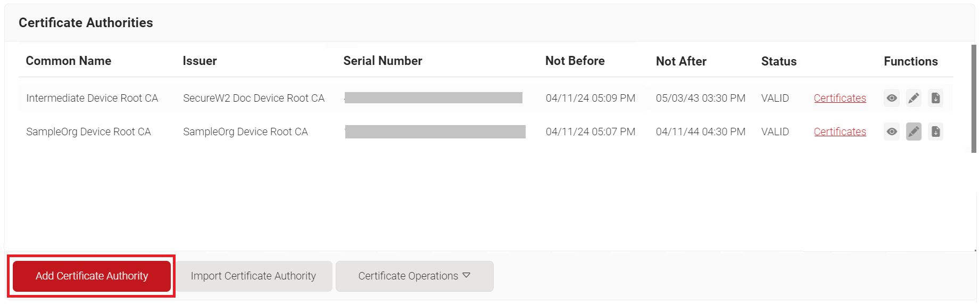
Task: Click the Issuer column header
Action: click(x=200, y=61)
